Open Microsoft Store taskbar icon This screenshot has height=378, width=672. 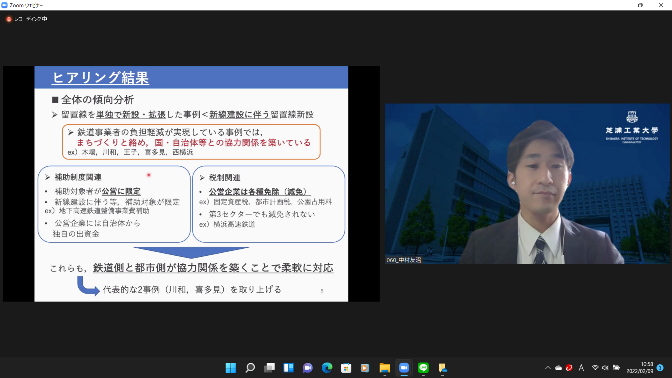(x=346, y=368)
